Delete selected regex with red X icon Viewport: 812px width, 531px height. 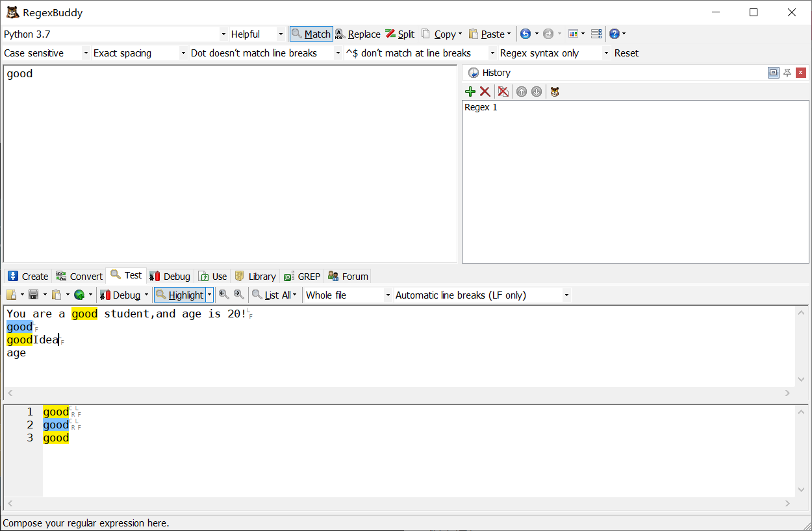[x=485, y=92]
